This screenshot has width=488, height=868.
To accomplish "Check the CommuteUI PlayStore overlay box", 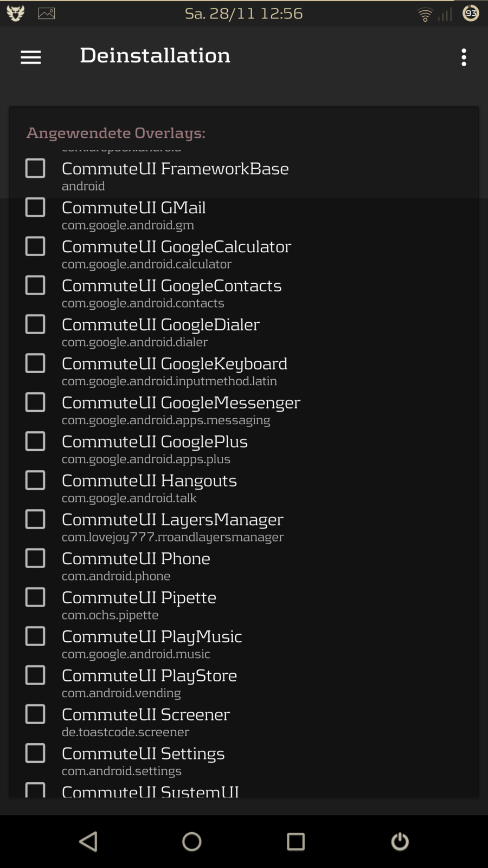I will click(x=35, y=675).
